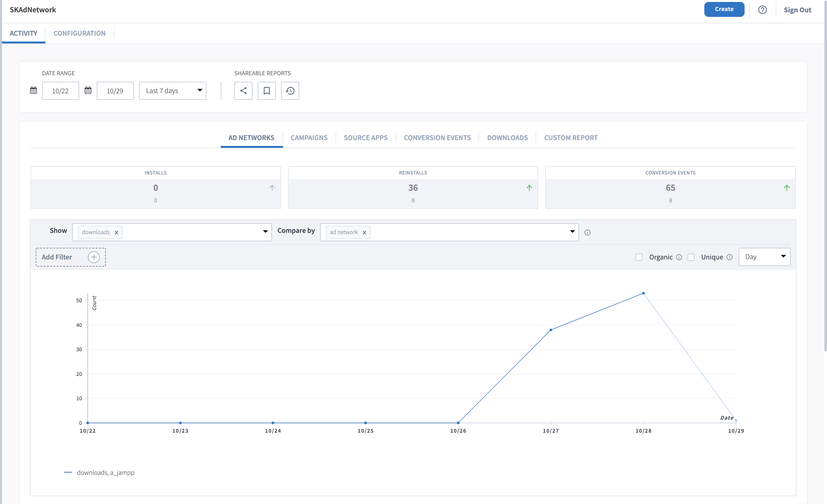827x504 pixels.
Task: Click the Create button
Action: 724,9
